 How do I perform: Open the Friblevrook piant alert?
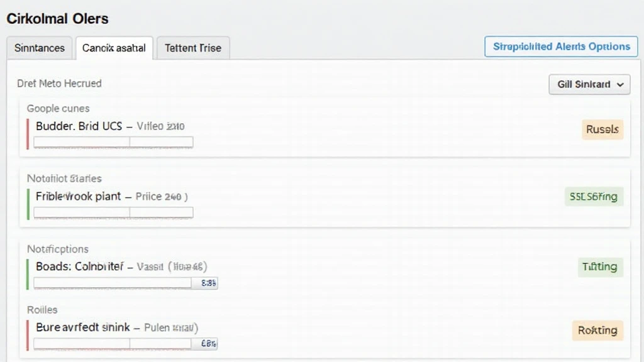(79, 197)
